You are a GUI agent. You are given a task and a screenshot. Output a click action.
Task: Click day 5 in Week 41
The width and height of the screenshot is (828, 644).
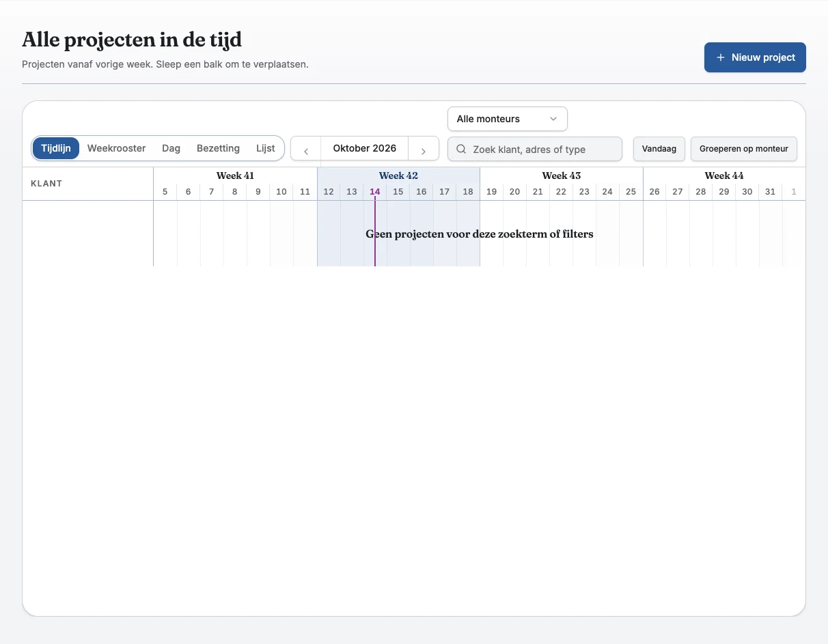click(x=165, y=192)
